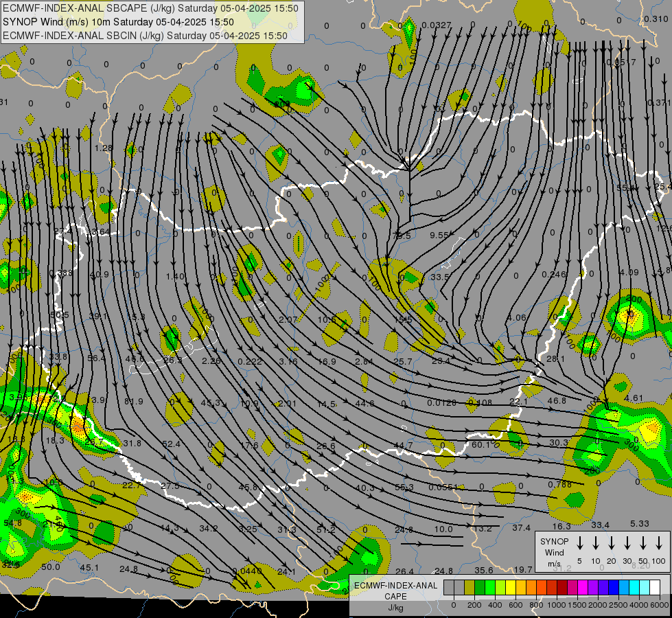Image resolution: width=672 pixels, height=618 pixels.
Task: Click the map value 35.6
Action: click(484, 570)
